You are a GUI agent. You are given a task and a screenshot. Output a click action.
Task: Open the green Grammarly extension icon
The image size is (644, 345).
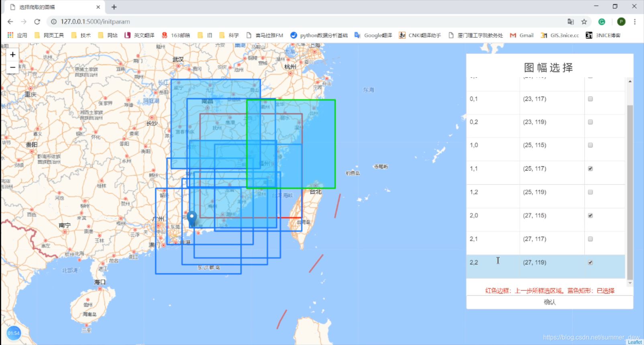pos(601,22)
